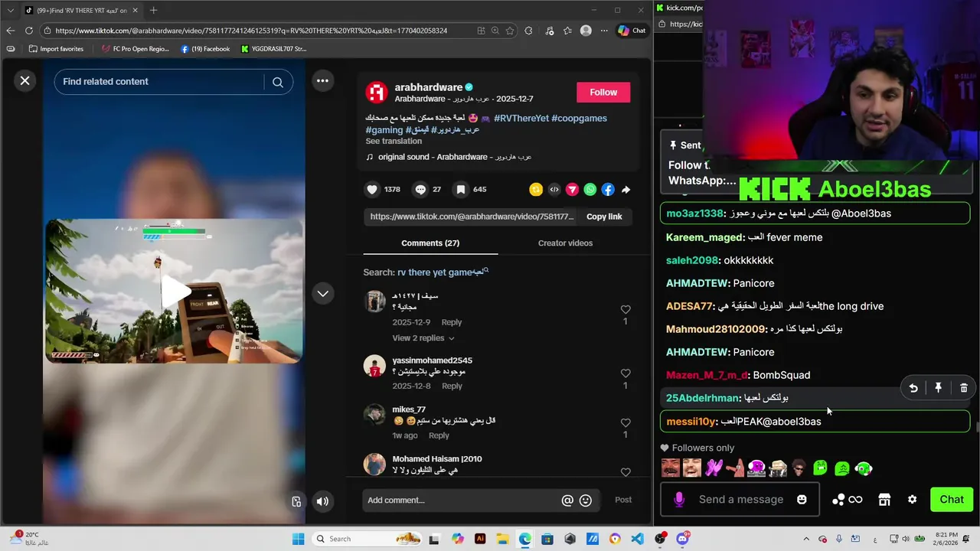The width and height of the screenshot is (980, 551).
Task: Go to next video with down chevron
Action: point(322,293)
